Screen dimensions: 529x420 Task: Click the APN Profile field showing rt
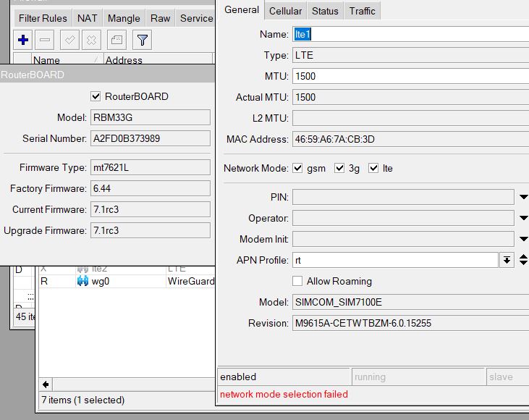395,260
